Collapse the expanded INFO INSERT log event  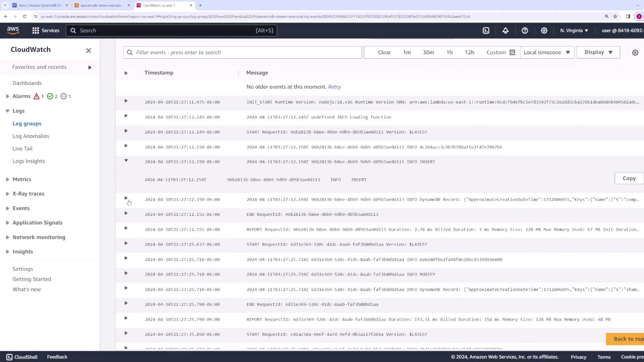[126, 161]
